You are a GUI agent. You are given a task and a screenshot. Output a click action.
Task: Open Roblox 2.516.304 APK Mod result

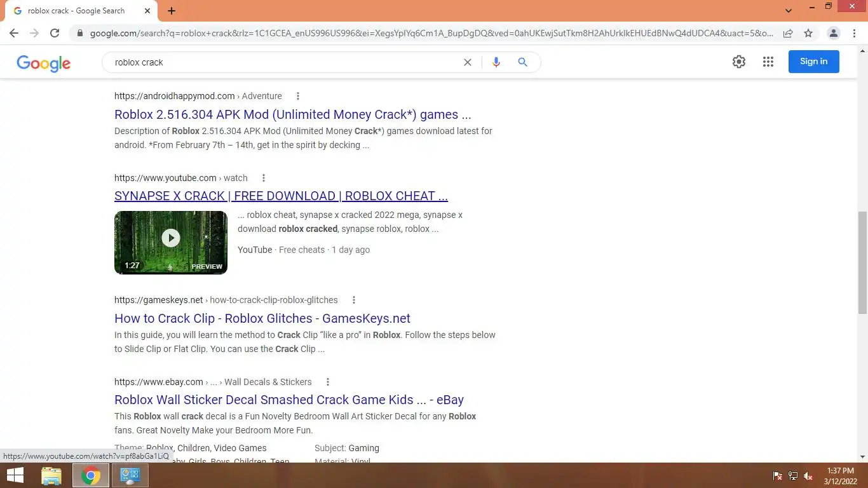pyautogui.click(x=293, y=115)
